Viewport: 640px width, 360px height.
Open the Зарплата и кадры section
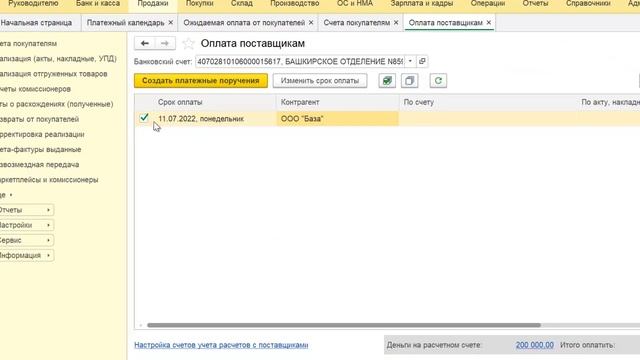(422, 4)
